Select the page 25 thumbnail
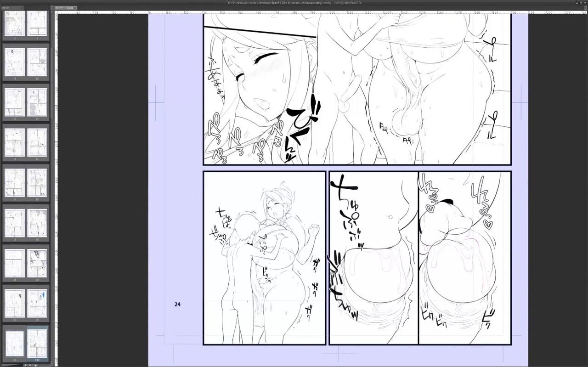 pyautogui.click(x=15, y=344)
